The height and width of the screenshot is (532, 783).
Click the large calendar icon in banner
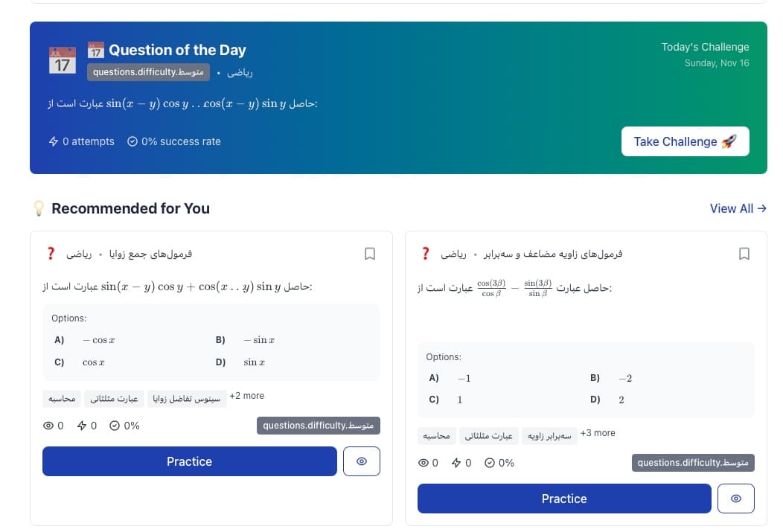pyautogui.click(x=63, y=60)
